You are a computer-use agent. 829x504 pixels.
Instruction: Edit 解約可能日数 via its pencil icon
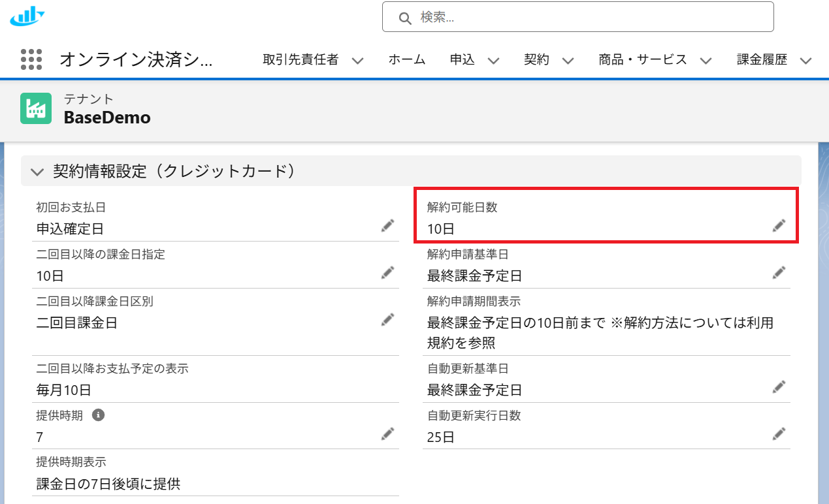click(779, 226)
